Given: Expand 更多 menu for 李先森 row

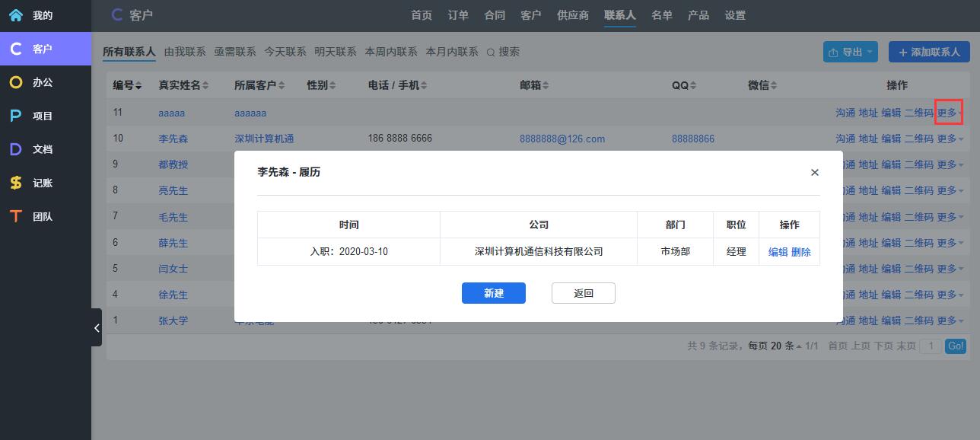Looking at the screenshot, I should 950,139.
